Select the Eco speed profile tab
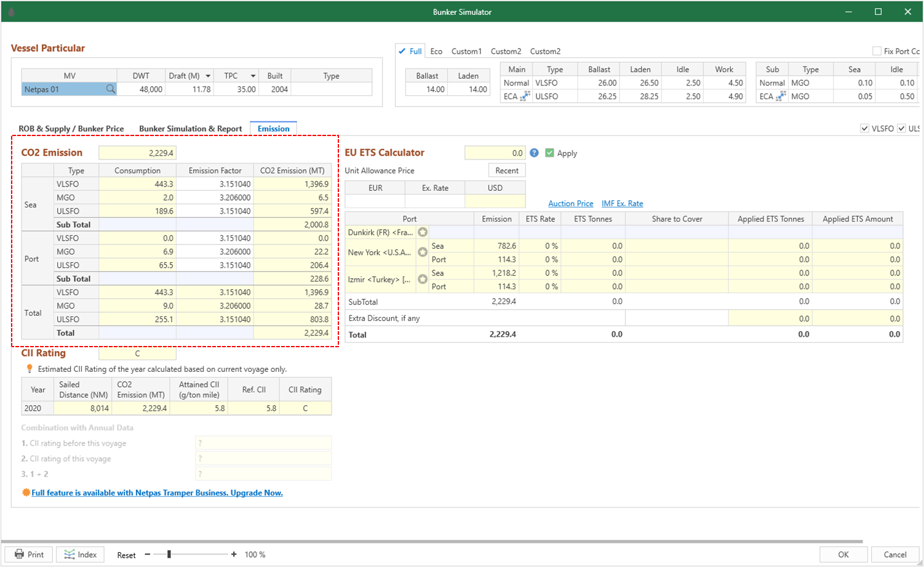 (x=436, y=50)
